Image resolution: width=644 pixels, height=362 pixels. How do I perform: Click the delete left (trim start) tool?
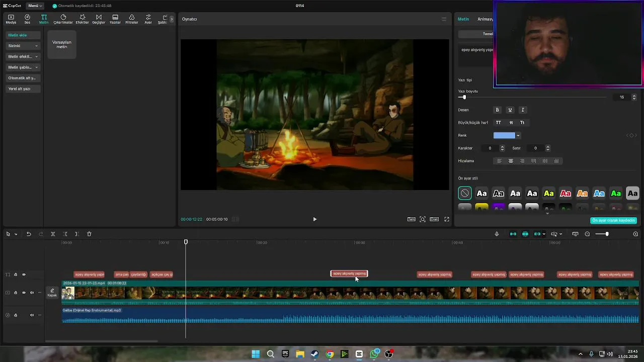click(x=65, y=234)
